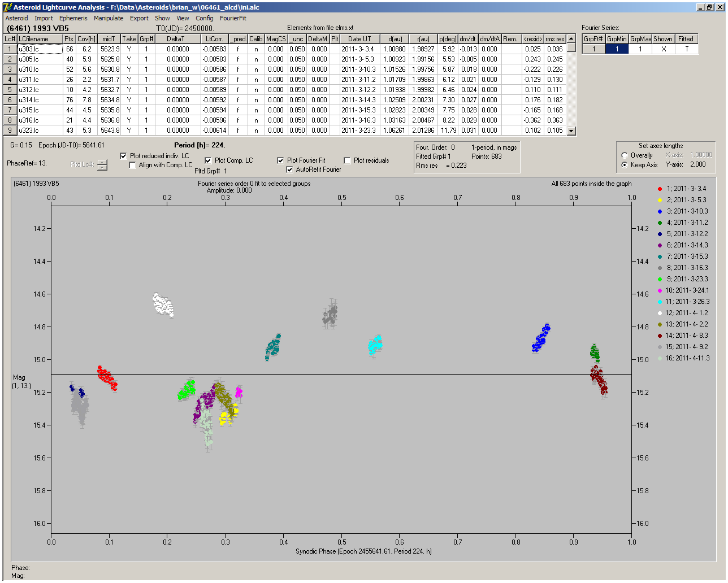This screenshot has height=583, width=728.
Task: Click the DeltaT column header
Action: (x=176, y=39)
